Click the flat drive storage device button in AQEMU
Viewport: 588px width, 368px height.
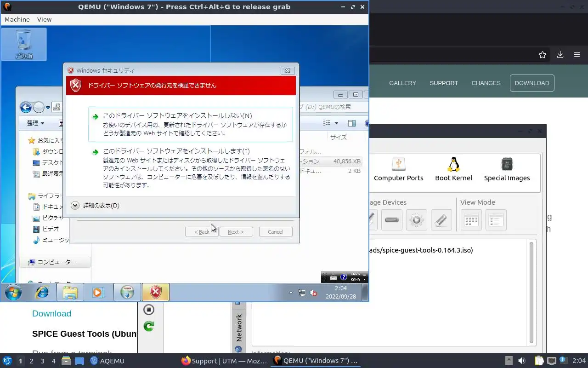[x=392, y=220]
